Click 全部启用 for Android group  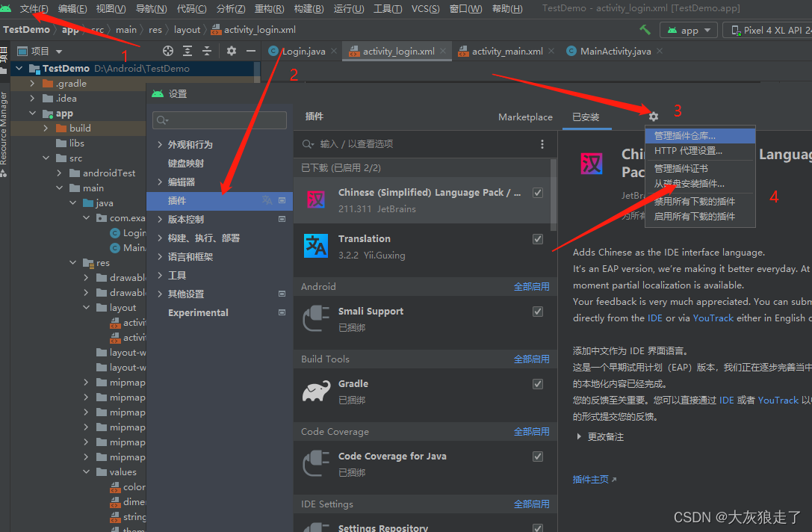tap(531, 286)
